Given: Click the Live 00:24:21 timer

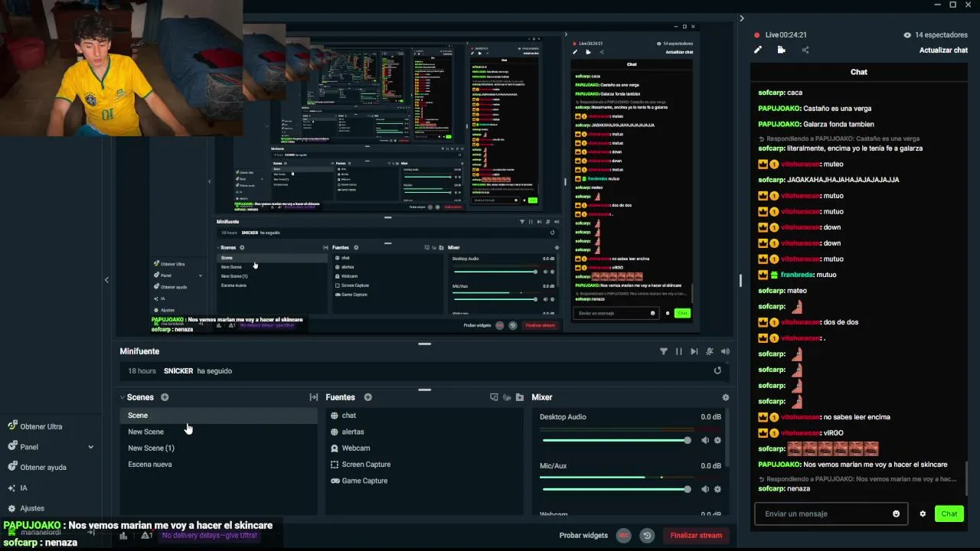Looking at the screenshot, I should click(x=780, y=34).
